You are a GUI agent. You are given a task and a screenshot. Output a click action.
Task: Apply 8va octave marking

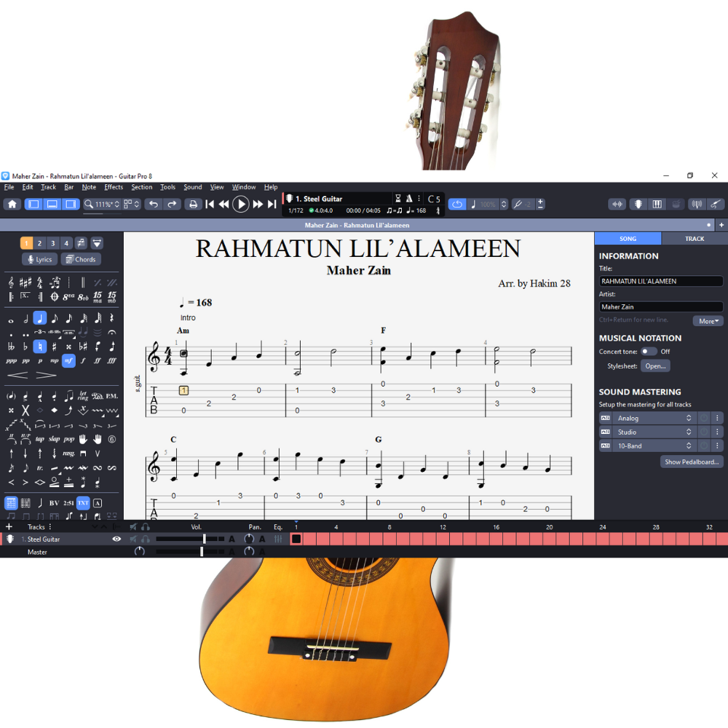[x=68, y=296]
